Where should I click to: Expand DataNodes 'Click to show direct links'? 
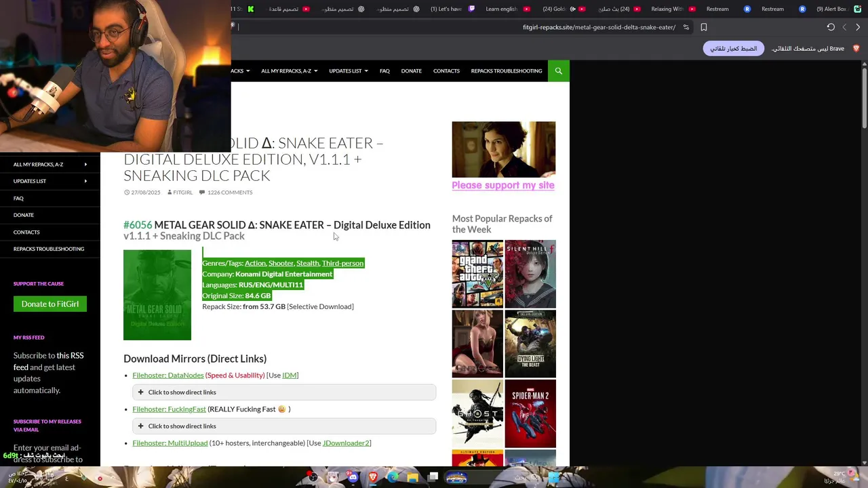tap(284, 392)
